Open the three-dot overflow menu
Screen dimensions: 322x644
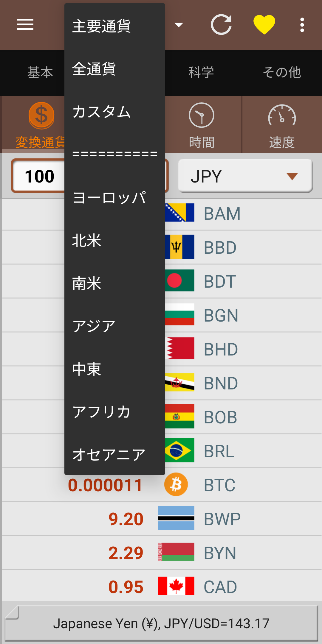302,25
